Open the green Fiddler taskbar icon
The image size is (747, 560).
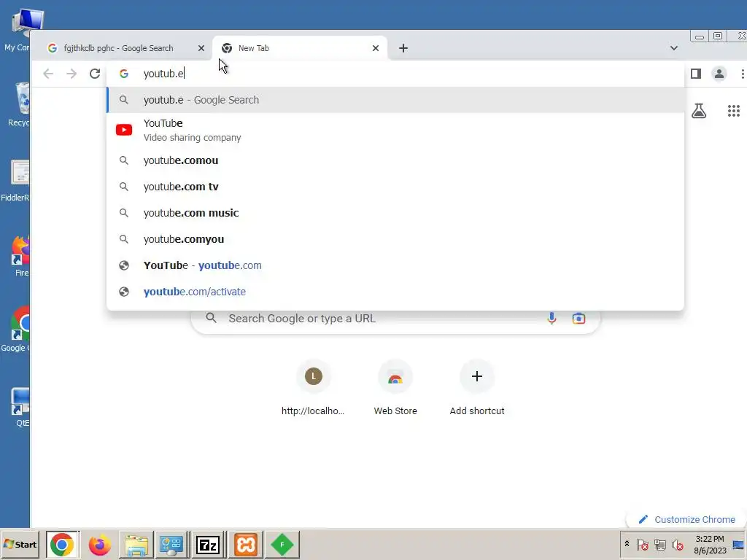coord(282,544)
